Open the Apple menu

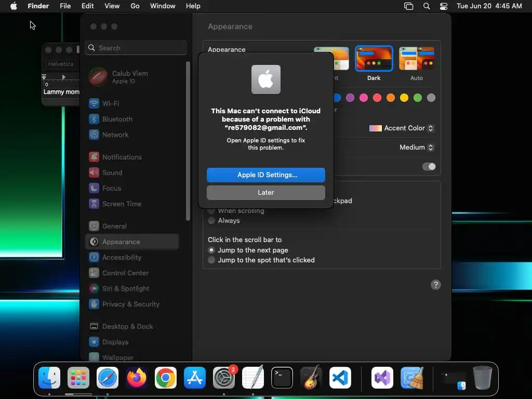14,6
